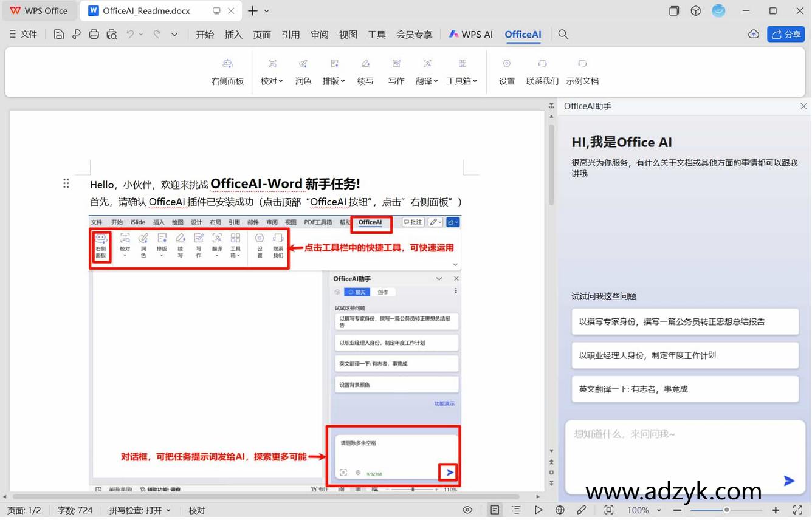Click the paragraph drag handle icon
The height and width of the screenshot is (520, 812).
click(x=66, y=183)
